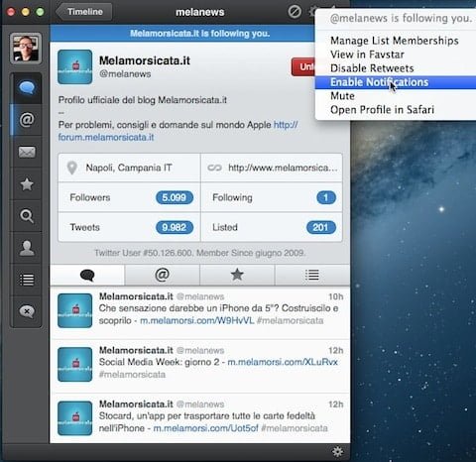The height and width of the screenshot is (462, 476).
Task: Open Mute filters bubble icon in sidebar
Action: coord(27,311)
